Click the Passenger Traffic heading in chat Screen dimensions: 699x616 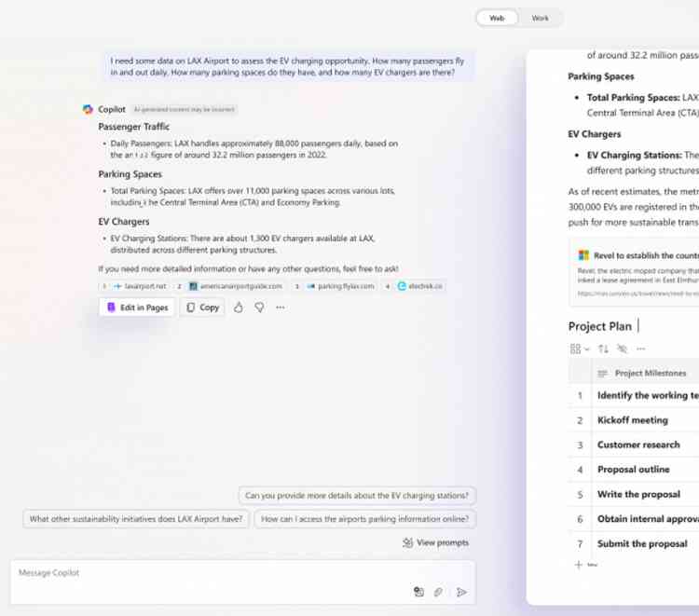tap(133, 127)
